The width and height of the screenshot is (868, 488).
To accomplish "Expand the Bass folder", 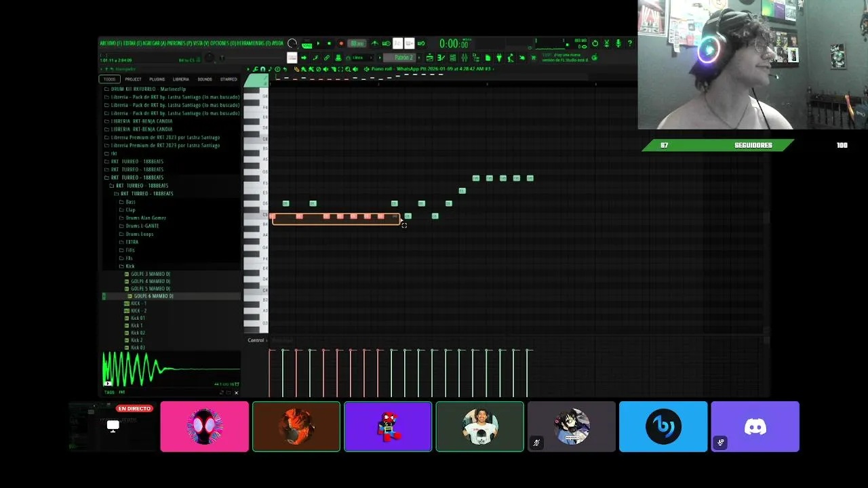I will pos(127,202).
